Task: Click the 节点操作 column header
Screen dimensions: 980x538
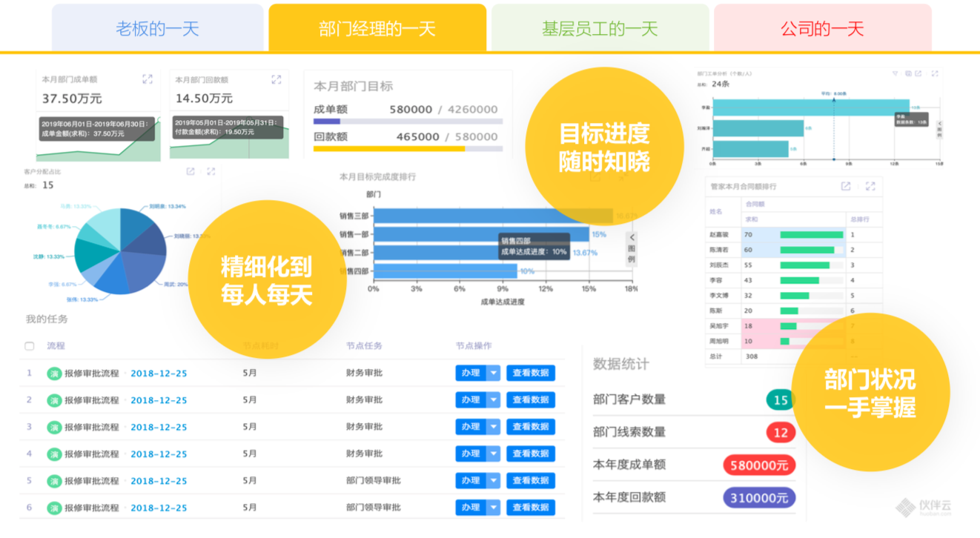Action: [x=474, y=346]
